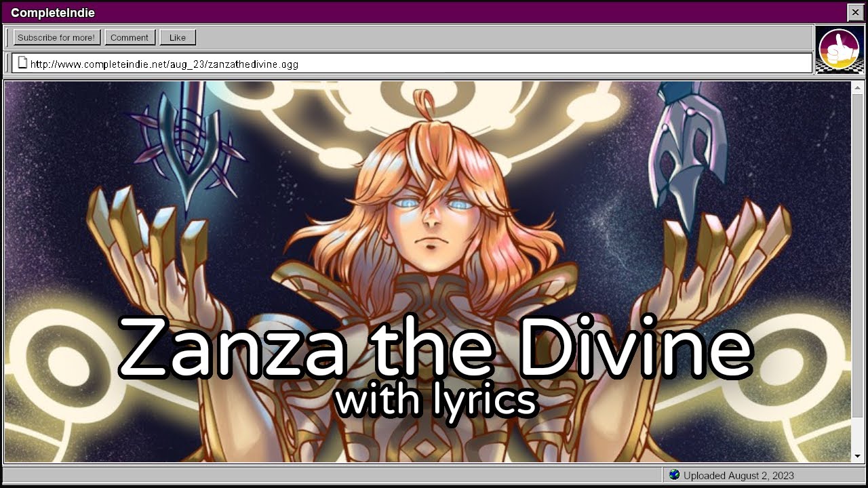The width and height of the screenshot is (868, 488).
Task: Click the globe icon in the status bar
Action: coord(674,475)
